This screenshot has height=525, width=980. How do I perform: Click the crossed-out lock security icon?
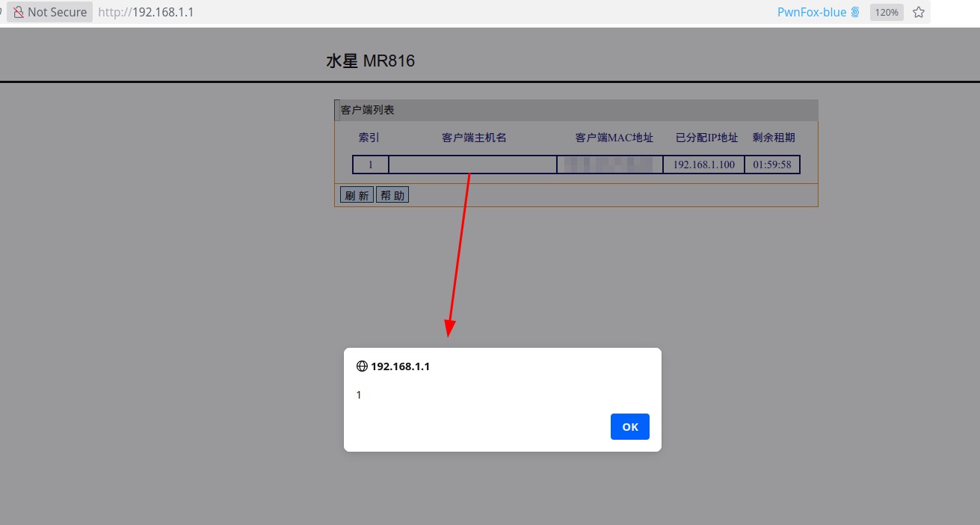tap(19, 12)
